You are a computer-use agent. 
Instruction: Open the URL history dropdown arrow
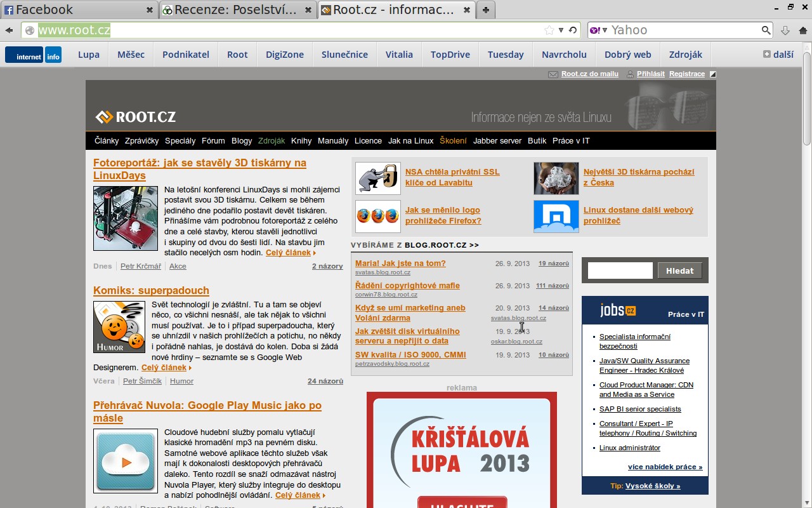[561, 30]
